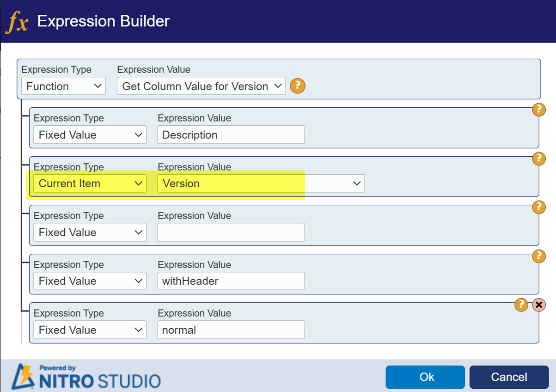Click the help icon beside the Description row
Screen dimensions: 556x392
click(x=538, y=110)
